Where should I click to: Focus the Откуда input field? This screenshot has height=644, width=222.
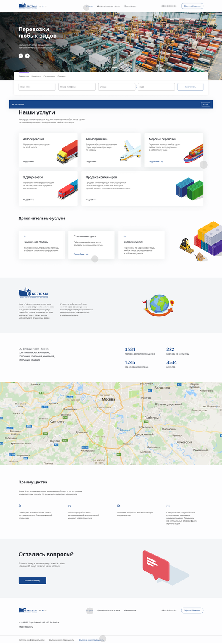point(117,87)
